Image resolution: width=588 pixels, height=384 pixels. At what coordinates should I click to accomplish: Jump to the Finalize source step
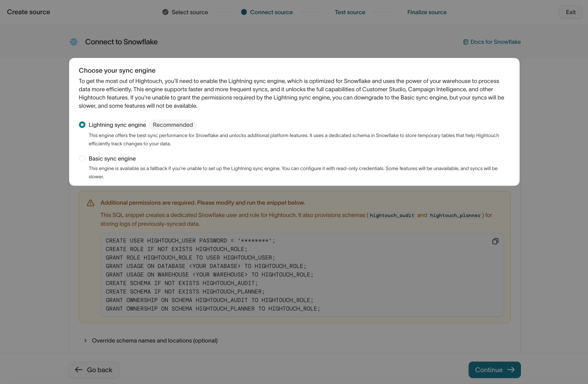tap(427, 12)
